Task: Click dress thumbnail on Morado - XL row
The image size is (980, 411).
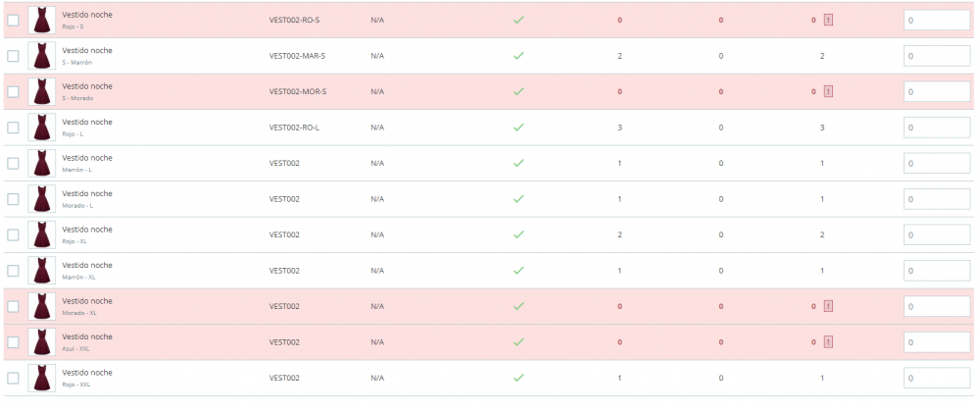Action: (x=41, y=306)
